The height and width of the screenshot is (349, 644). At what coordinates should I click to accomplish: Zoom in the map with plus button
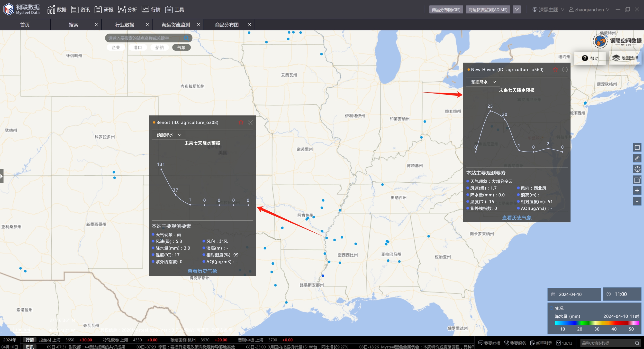tap(637, 190)
